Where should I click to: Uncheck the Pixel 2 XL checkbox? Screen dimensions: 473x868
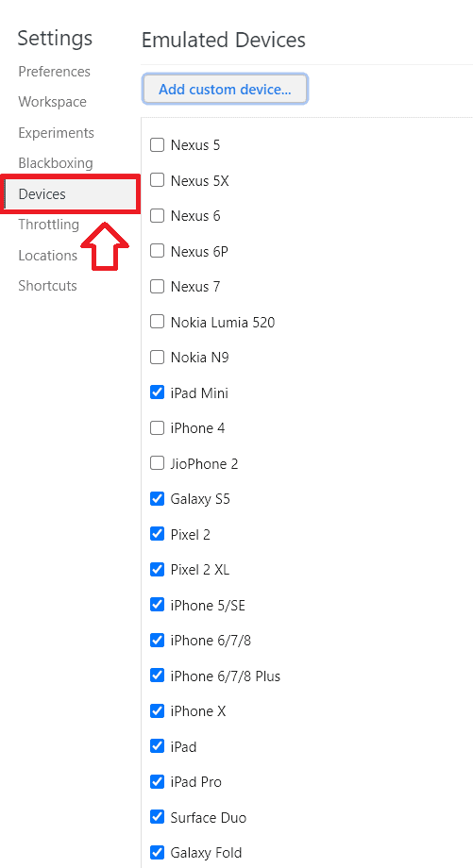click(x=158, y=570)
